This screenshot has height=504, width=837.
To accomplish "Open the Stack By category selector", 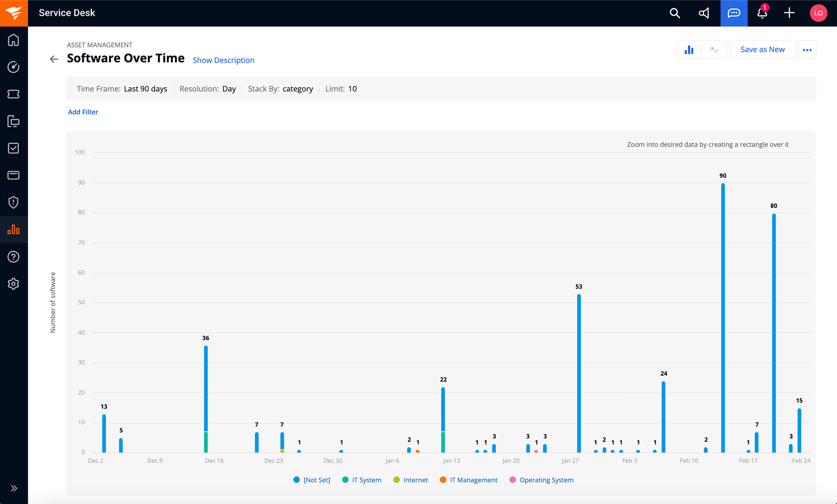I will (x=298, y=89).
